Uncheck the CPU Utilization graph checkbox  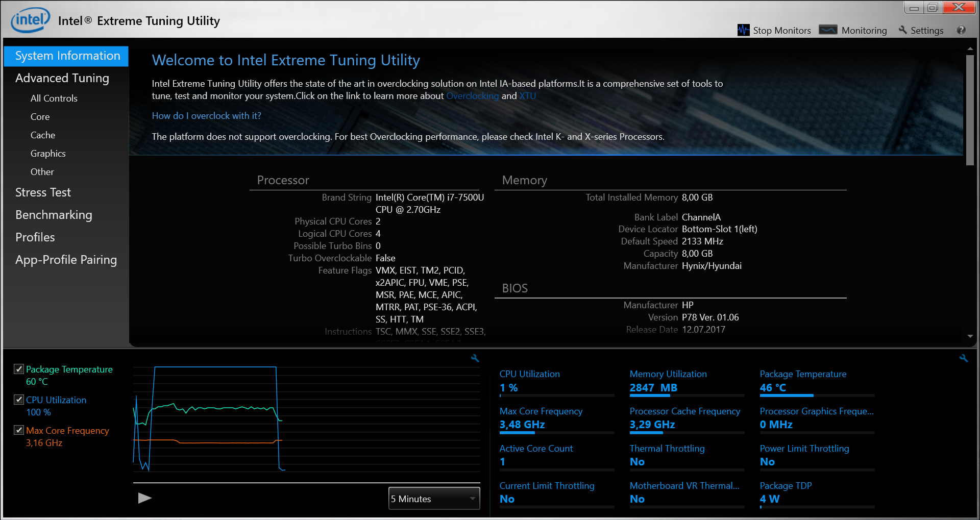pos(19,400)
